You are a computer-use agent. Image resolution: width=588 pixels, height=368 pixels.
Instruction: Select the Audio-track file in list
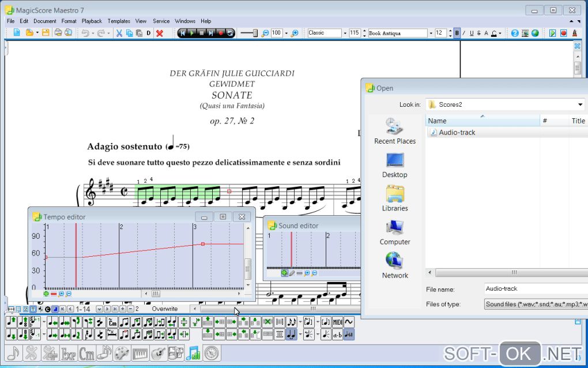tap(457, 132)
